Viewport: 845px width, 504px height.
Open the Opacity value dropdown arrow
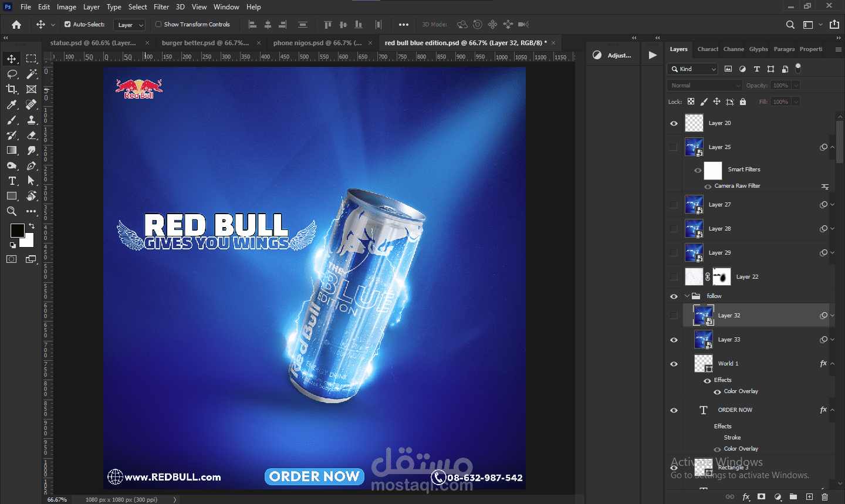(796, 86)
